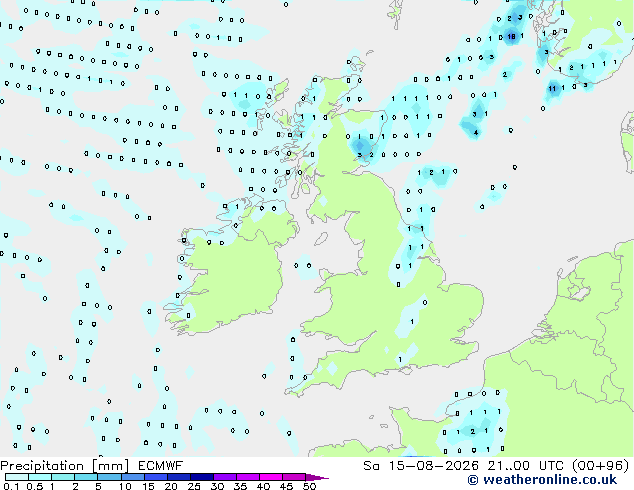Select the 5–10 mm legend swatch
This screenshot has width=634, height=490.
click(x=109, y=477)
